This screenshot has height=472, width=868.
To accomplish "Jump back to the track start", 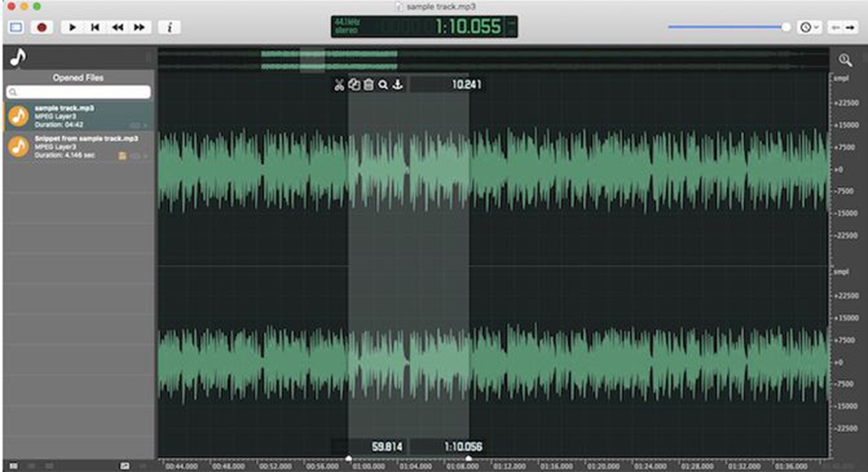I will click(x=95, y=27).
